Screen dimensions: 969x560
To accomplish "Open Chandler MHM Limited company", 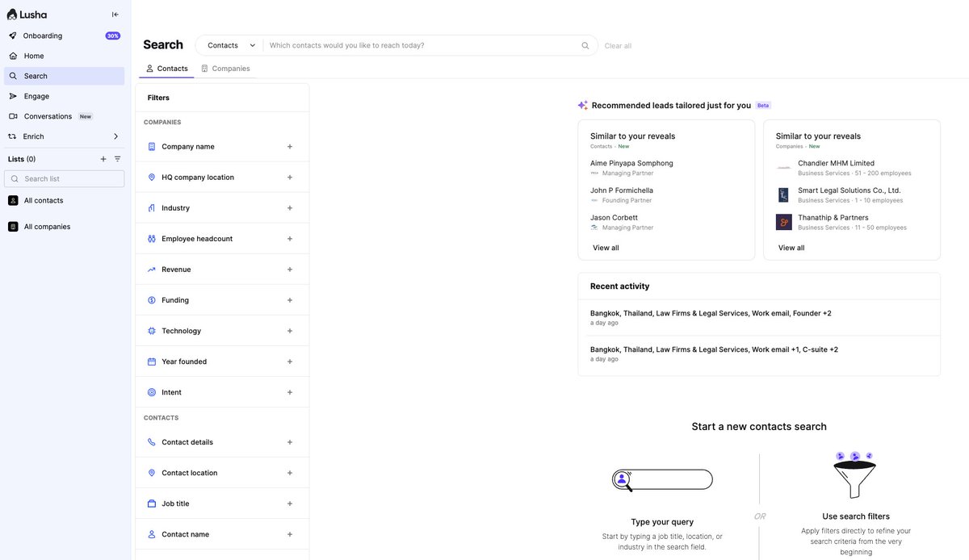I will [836, 163].
